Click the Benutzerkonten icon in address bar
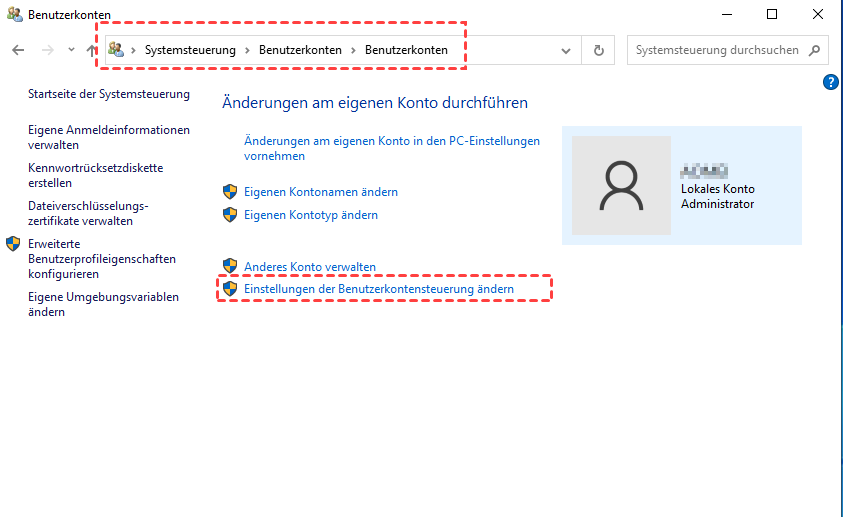The width and height of the screenshot is (843, 517). (117, 50)
